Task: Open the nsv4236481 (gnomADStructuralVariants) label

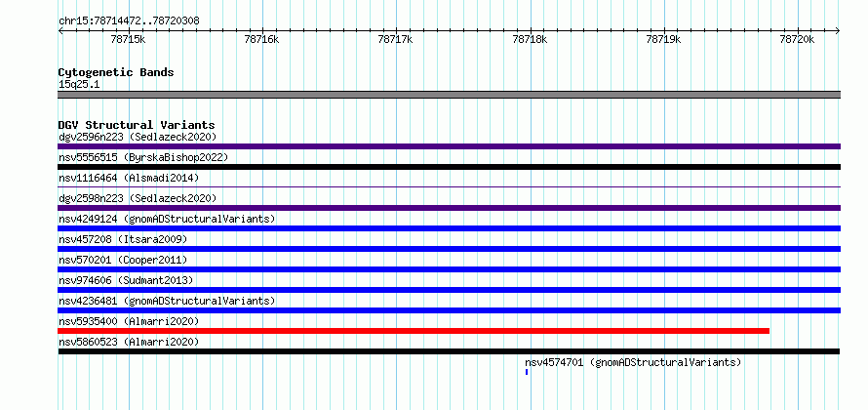Action: click(167, 301)
